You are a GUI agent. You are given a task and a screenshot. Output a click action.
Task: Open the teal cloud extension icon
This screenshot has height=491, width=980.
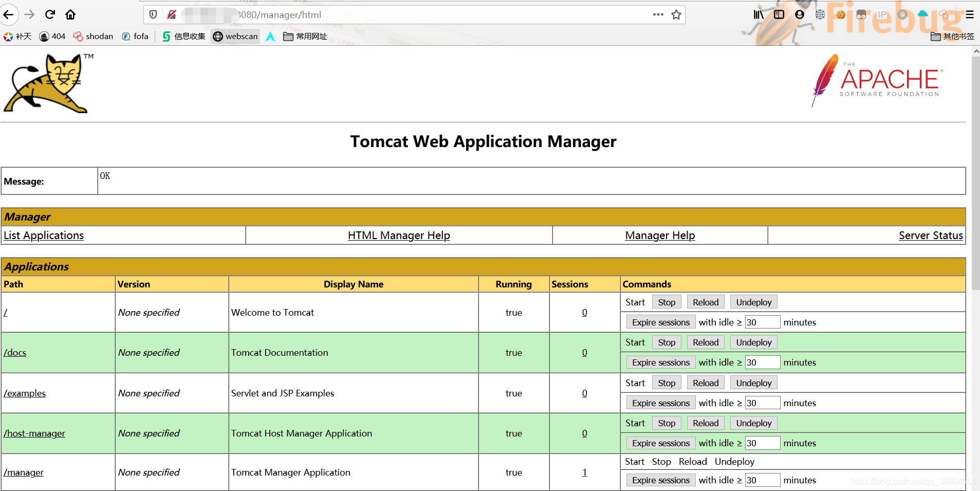(923, 14)
